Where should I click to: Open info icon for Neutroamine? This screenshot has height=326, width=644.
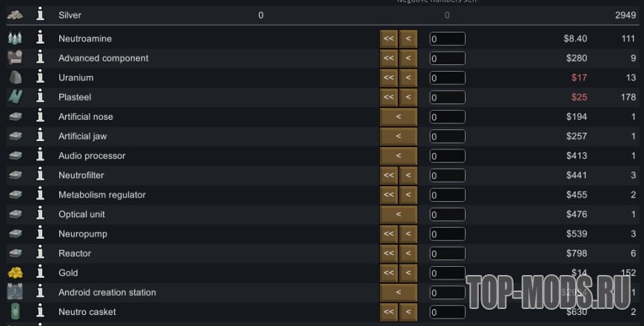coord(41,38)
